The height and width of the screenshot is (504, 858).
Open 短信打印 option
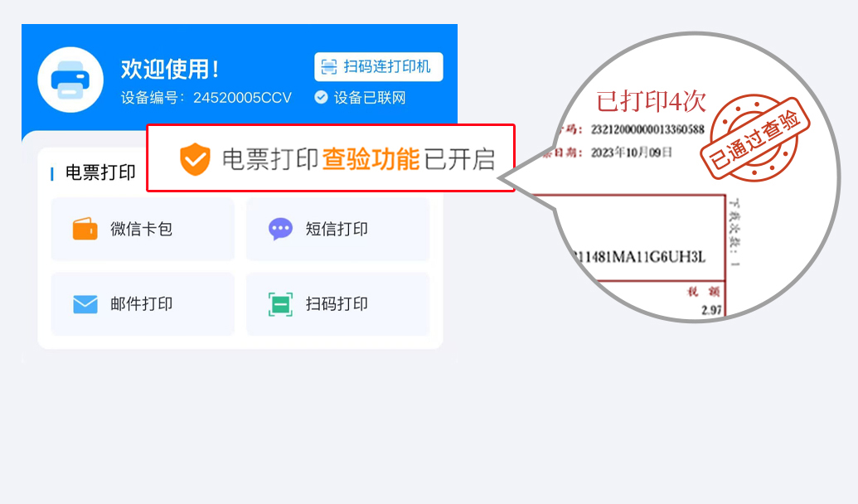coord(337,230)
